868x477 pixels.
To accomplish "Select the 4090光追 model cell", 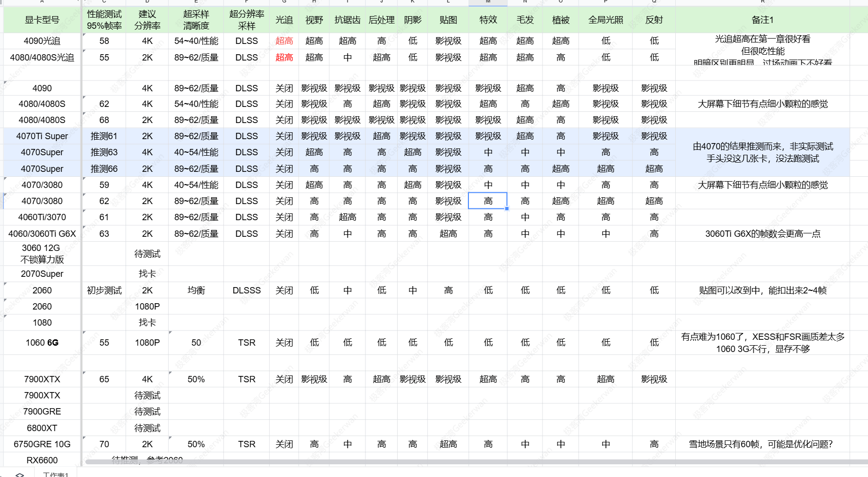I will pyautogui.click(x=42, y=41).
